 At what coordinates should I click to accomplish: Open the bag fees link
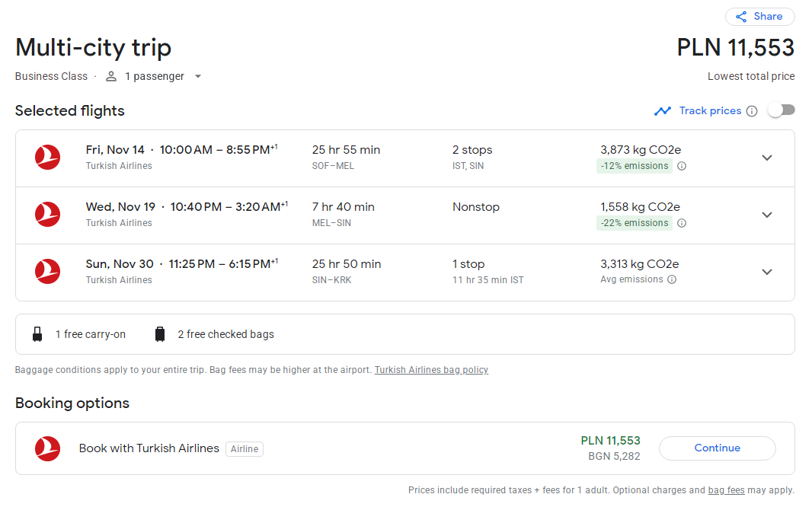pos(726,490)
